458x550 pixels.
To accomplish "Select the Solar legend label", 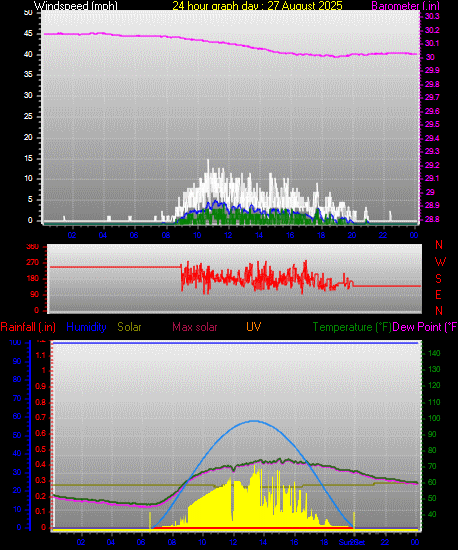I will pos(129,327).
